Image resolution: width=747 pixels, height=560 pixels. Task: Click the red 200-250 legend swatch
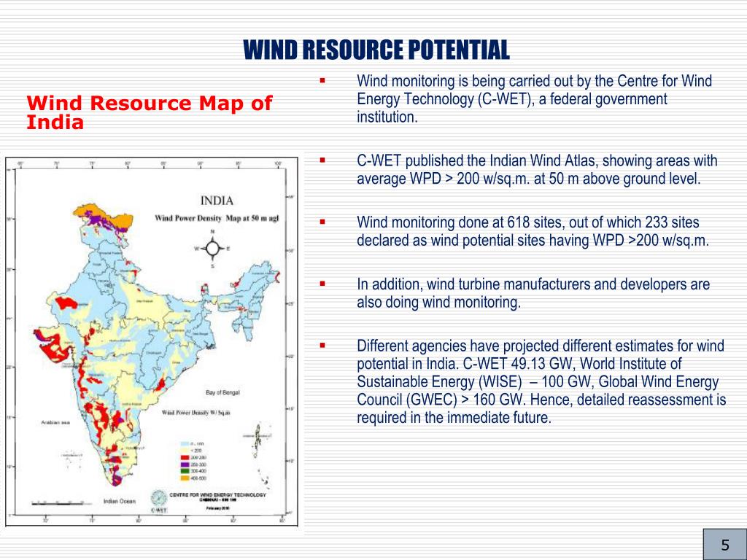coord(185,458)
